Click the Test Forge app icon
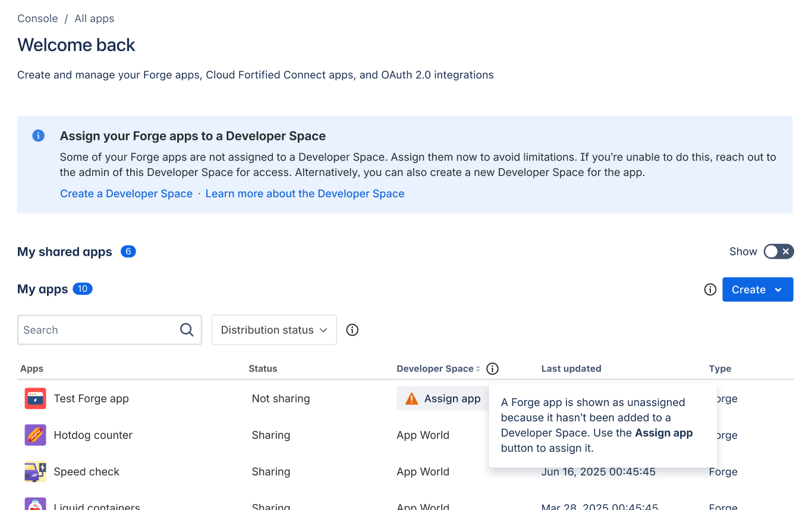The image size is (812, 510). pos(35,398)
